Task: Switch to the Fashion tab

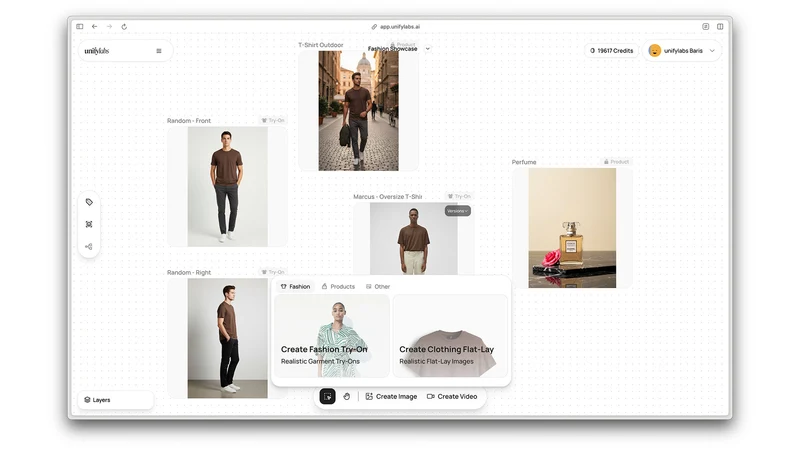Action: coord(295,287)
